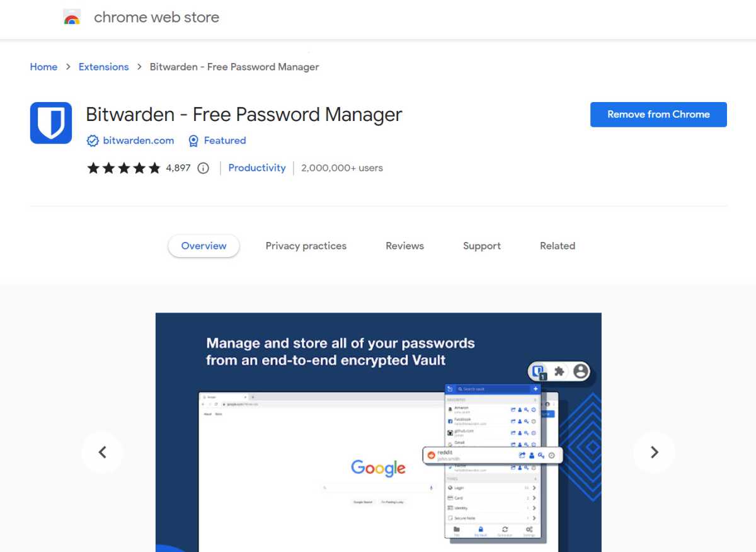Click the 2,000,000+ users text
This screenshot has height=552, width=756.
point(342,168)
